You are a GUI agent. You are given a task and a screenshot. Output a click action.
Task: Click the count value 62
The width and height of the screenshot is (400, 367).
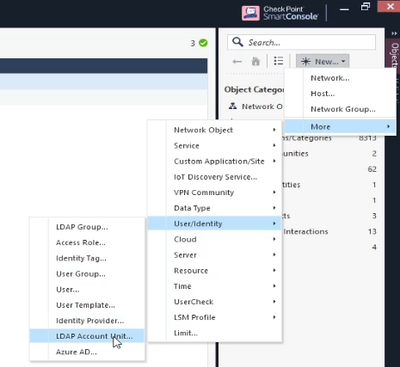click(x=372, y=169)
